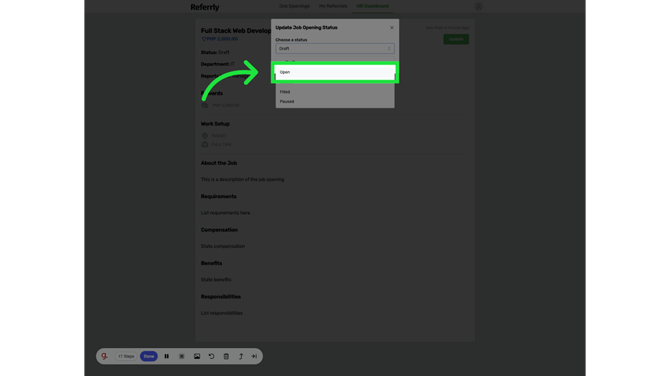Click the trash delete icon in recorder toolbar
This screenshot has width=670, height=376.
pyautogui.click(x=226, y=356)
